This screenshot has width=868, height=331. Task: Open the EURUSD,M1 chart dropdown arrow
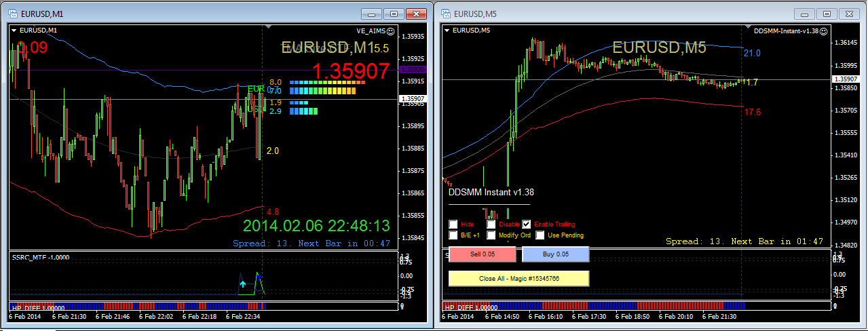(14, 31)
